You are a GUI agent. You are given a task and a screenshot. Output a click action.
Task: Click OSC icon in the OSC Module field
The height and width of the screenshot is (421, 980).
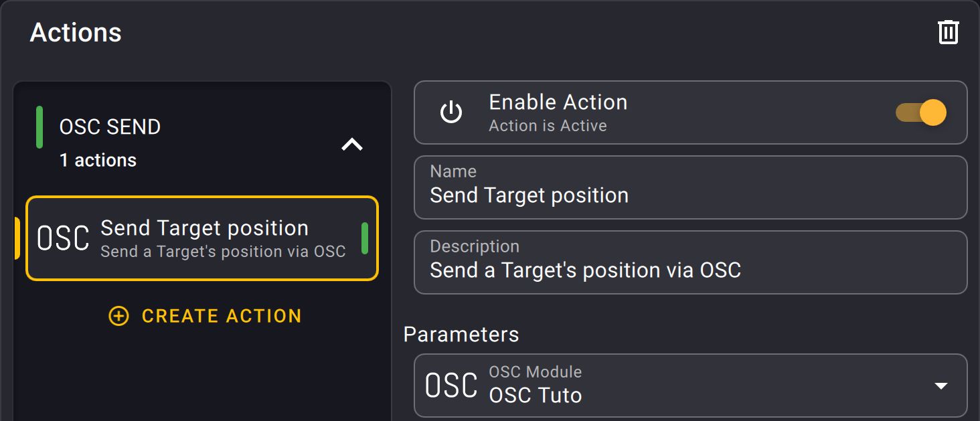point(451,386)
